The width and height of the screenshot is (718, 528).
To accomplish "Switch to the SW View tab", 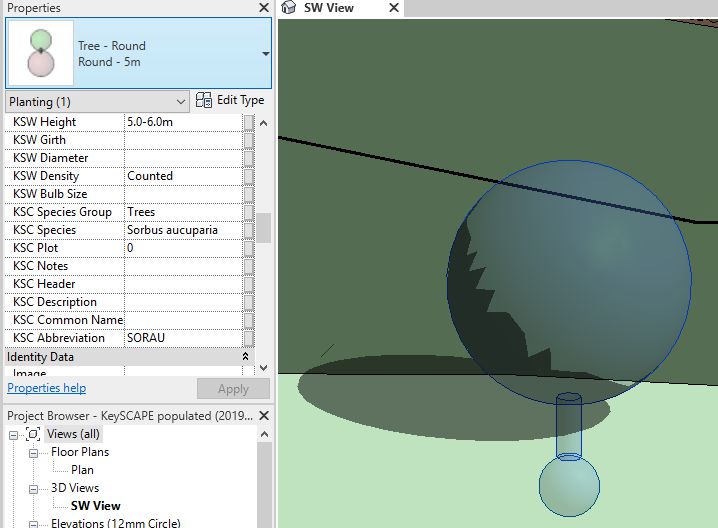I will 328,8.
